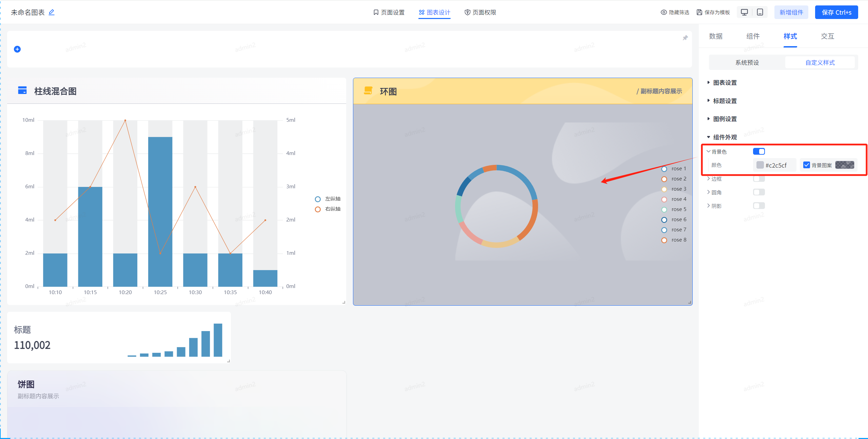Switch to mobile preview device icon
868x439 pixels.
[760, 12]
